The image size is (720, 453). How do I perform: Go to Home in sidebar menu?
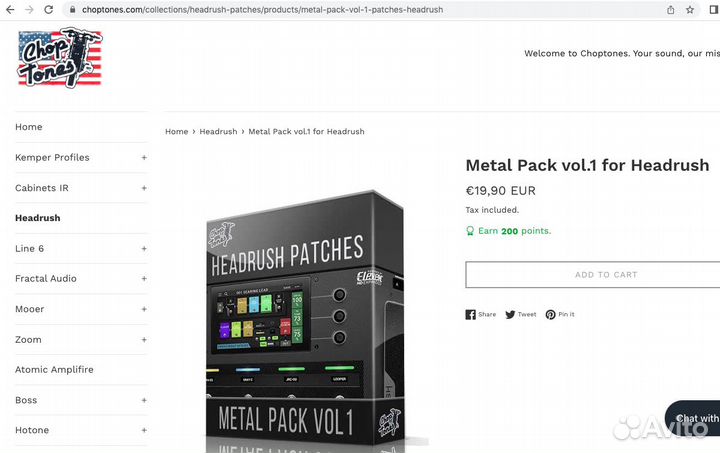click(x=28, y=127)
